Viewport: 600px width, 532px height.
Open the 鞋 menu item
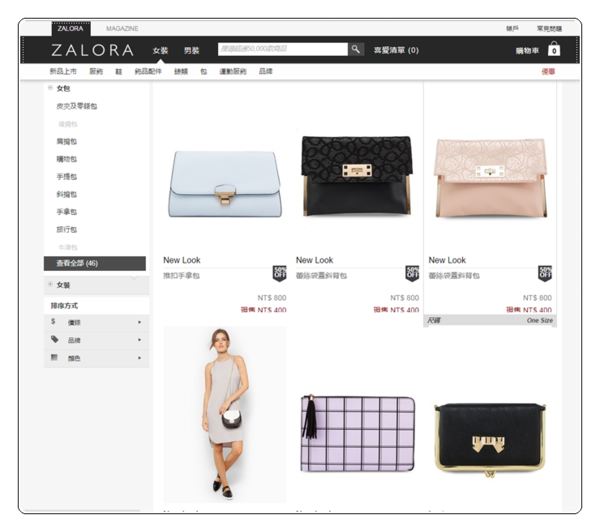[x=119, y=72]
